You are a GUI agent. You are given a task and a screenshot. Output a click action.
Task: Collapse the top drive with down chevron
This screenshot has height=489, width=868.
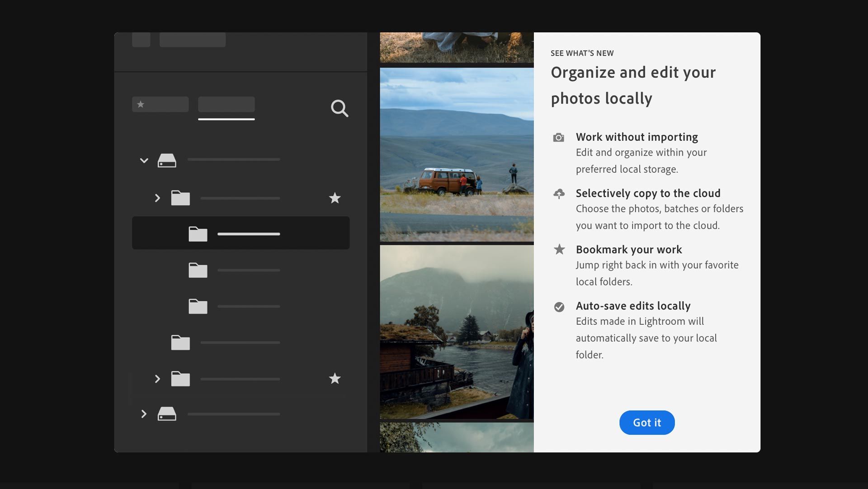144,161
